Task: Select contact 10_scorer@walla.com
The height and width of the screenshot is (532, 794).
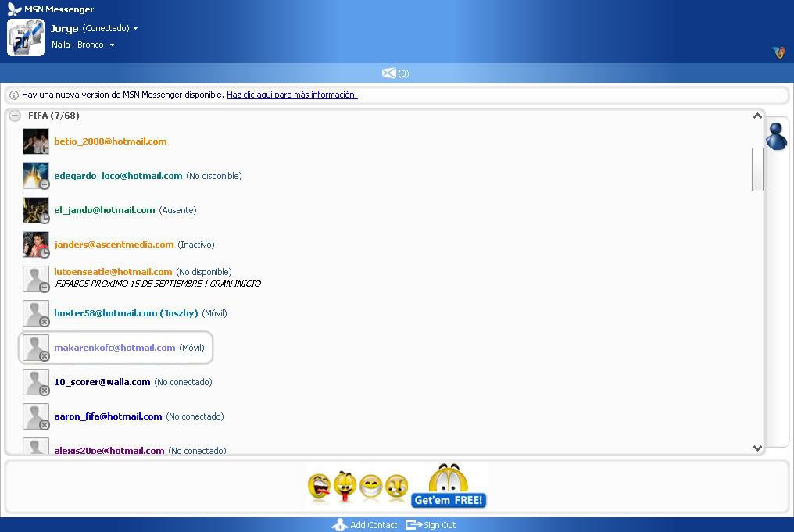Action: click(102, 382)
